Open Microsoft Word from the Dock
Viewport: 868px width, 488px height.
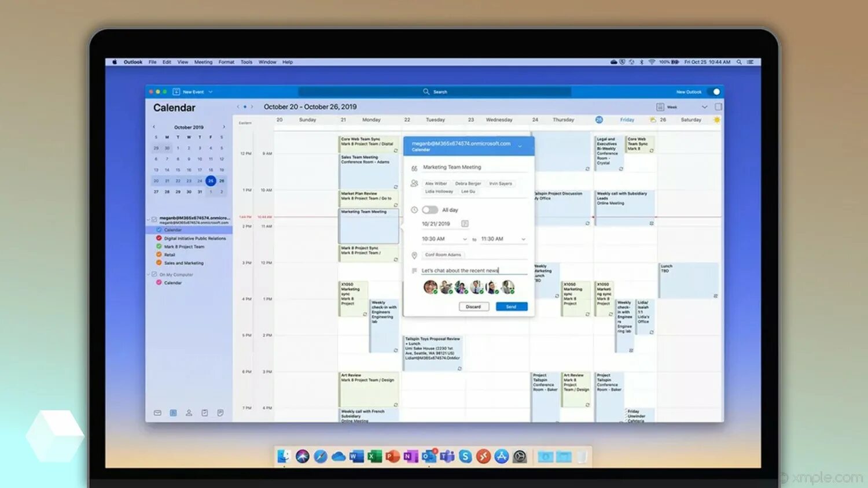[x=356, y=457]
